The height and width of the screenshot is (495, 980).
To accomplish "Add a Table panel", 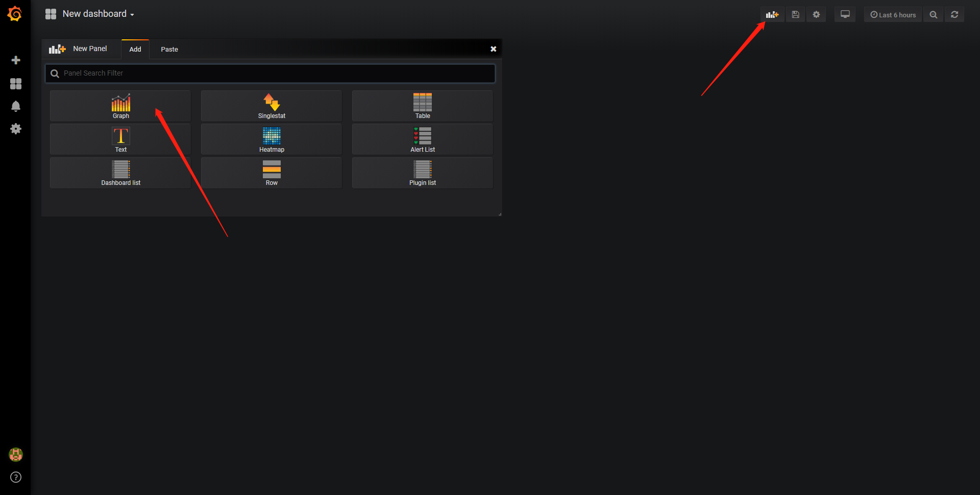I will coord(423,106).
